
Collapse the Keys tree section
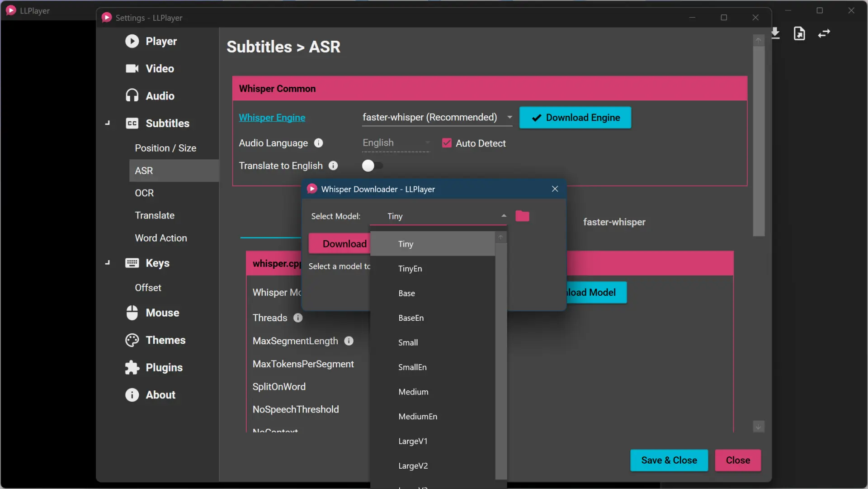(x=108, y=263)
